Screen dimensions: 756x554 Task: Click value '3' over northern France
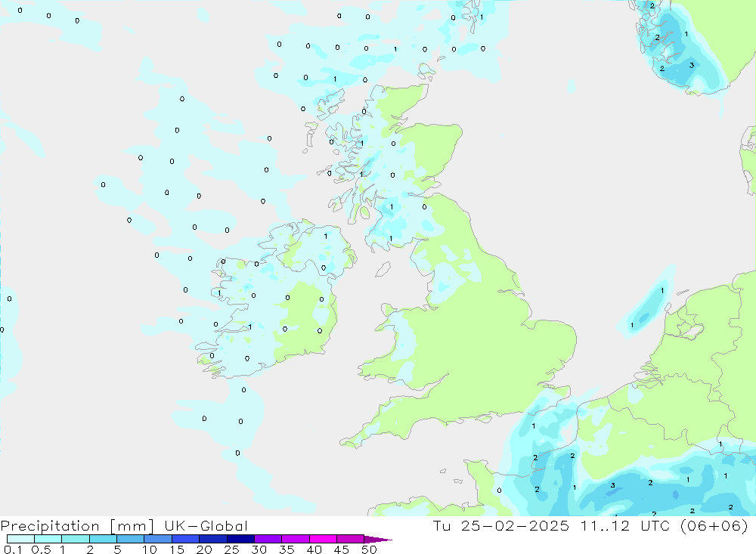(613, 485)
